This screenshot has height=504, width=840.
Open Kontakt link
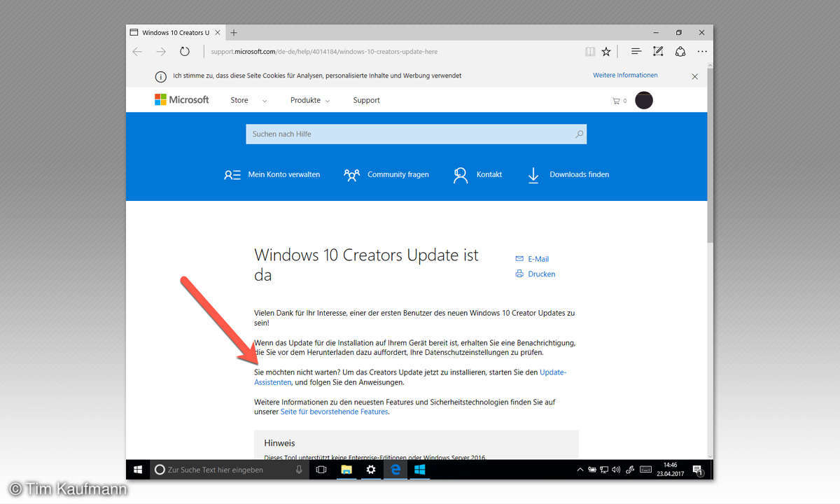[477, 174]
